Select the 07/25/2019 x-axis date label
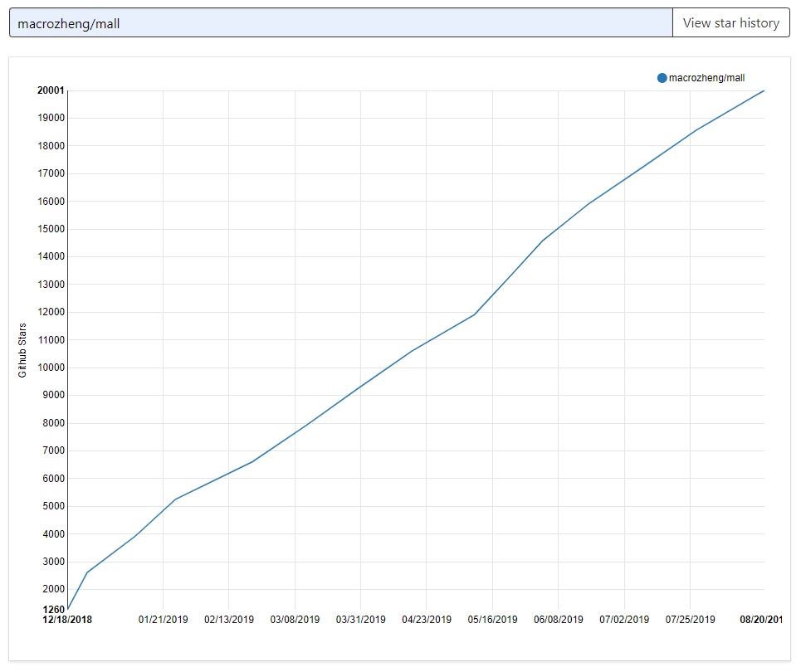Viewport: 801px width, 672px height. point(690,620)
